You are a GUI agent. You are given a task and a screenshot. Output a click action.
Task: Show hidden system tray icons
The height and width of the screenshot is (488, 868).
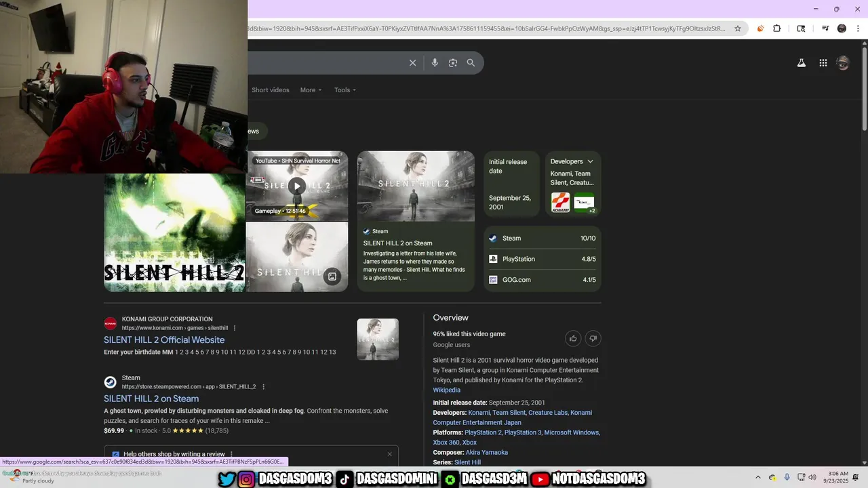pyautogui.click(x=758, y=477)
